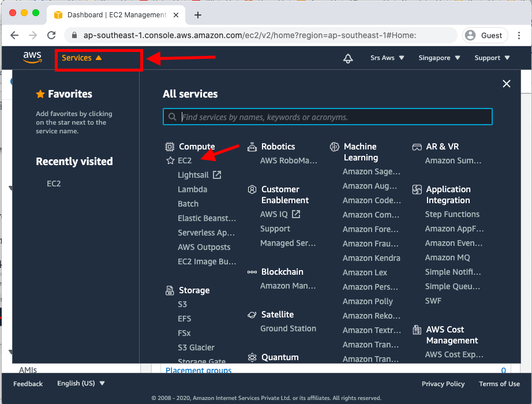Open Lambda from Compute services
Screen dimensions: 532x404
[192, 189]
